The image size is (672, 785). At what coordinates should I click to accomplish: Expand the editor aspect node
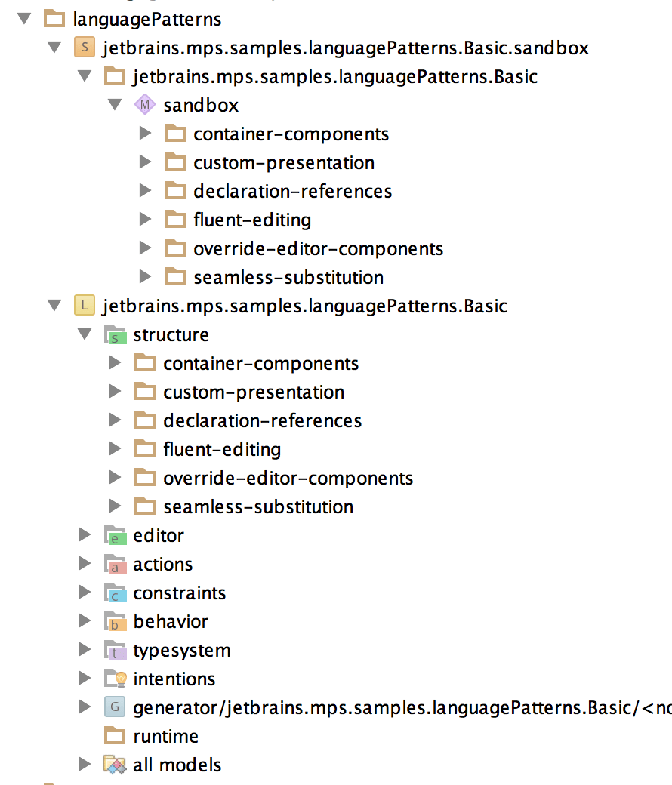tap(85, 535)
